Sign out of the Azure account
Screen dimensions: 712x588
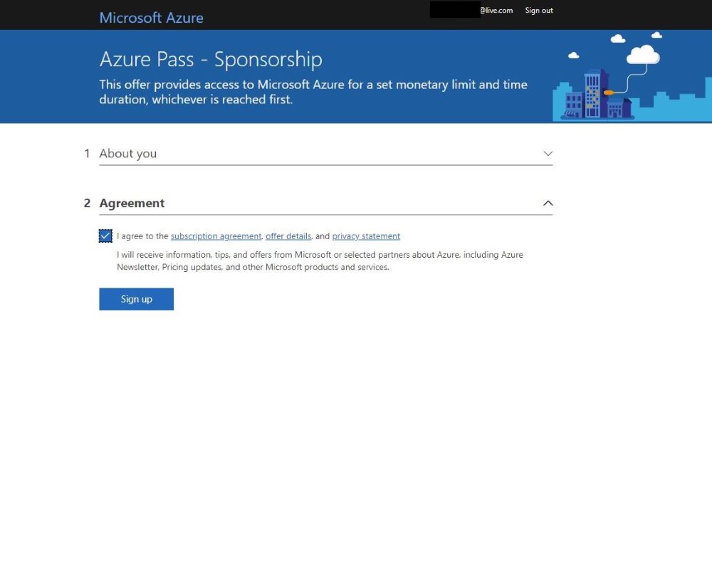tap(538, 10)
